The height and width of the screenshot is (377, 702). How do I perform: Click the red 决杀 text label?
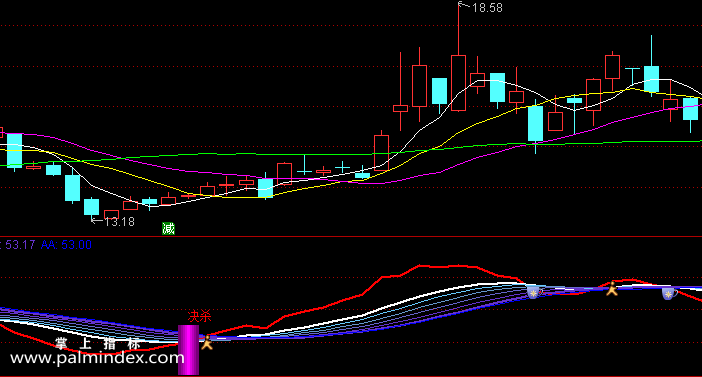[x=199, y=317]
